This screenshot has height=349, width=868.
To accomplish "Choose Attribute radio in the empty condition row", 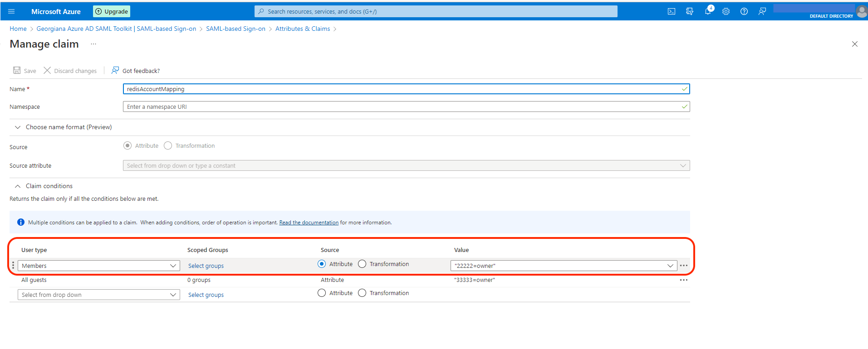I will click(322, 293).
